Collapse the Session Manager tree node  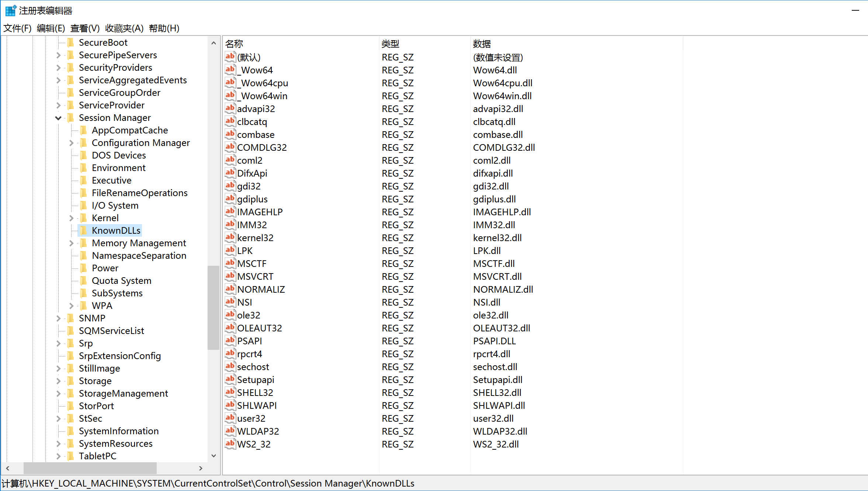tap(58, 118)
